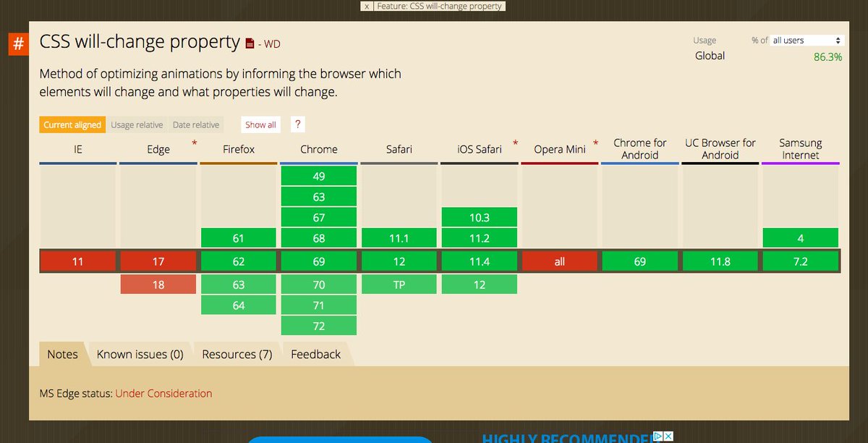The width and height of the screenshot is (868, 443).
Task: Click the Firefox column header
Action: [239, 149]
